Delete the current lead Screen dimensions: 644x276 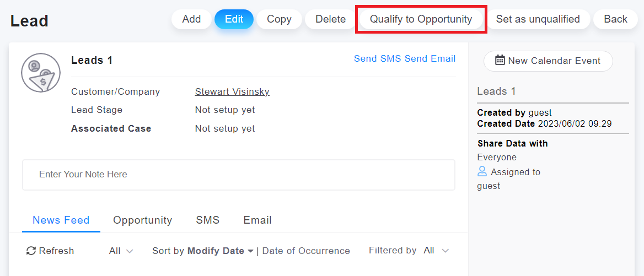click(x=330, y=19)
